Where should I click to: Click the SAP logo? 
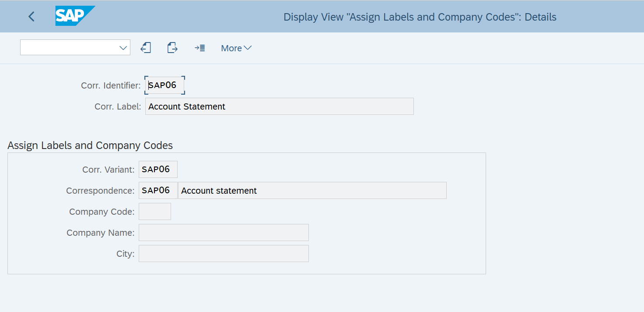(74, 16)
